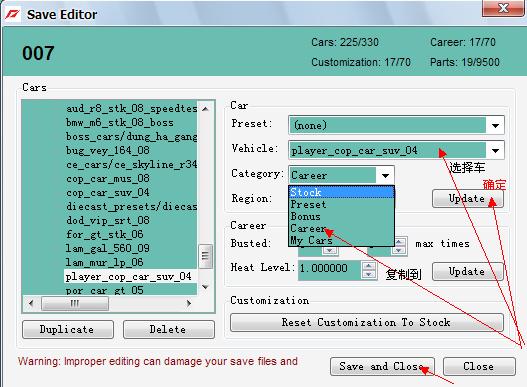Click the Delete button

168,330
